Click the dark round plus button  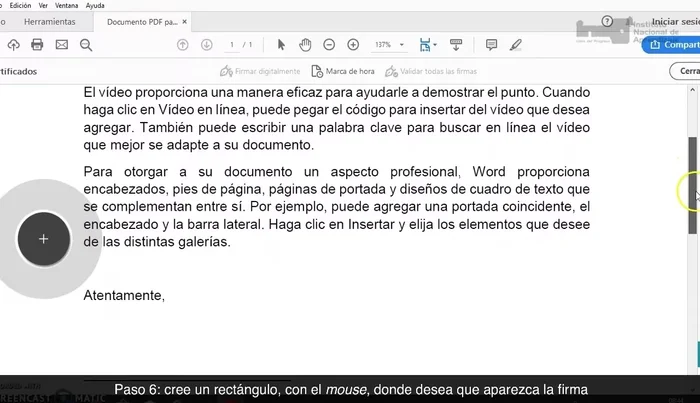pos(43,239)
